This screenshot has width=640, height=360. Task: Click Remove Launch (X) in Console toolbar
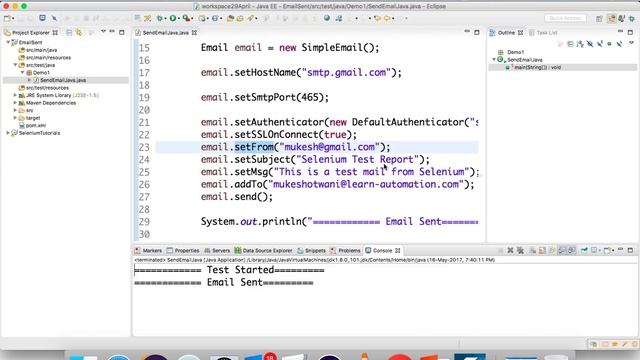pos(510,250)
